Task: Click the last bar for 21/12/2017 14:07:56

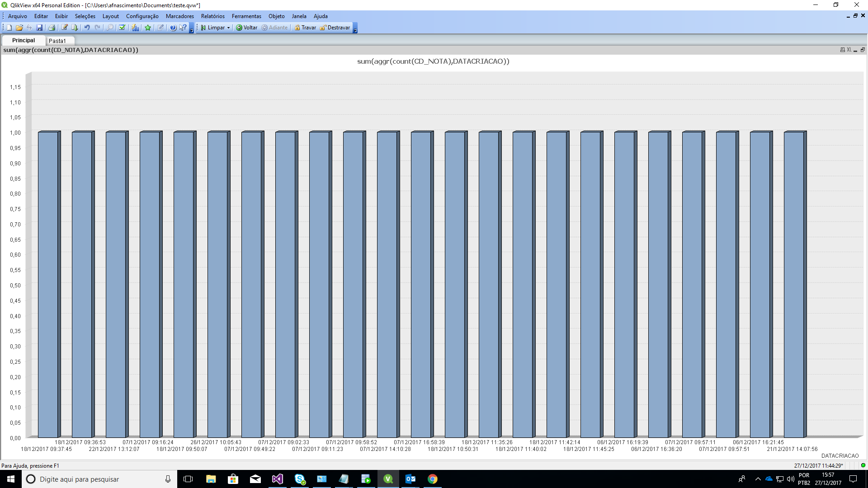Action: pyautogui.click(x=795, y=284)
